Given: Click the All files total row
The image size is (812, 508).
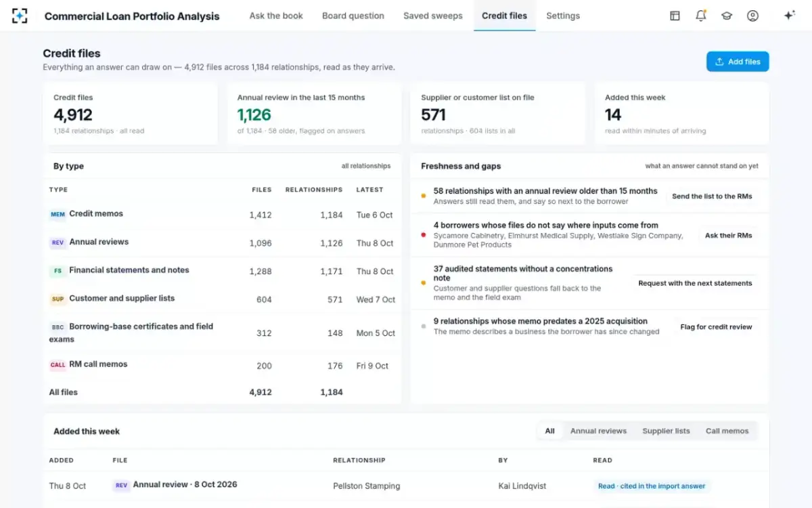Looking at the screenshot, I should pyautogui.click(x=222, y=392).
